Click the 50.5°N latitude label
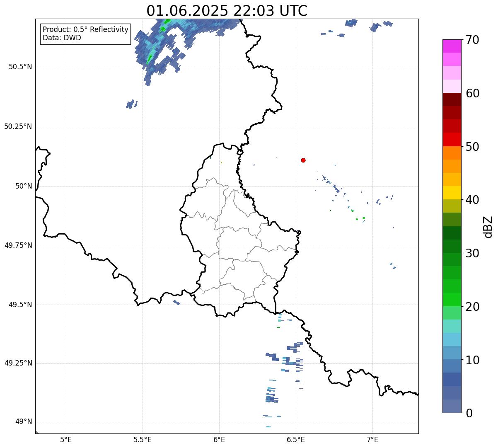 coord(20,67)
